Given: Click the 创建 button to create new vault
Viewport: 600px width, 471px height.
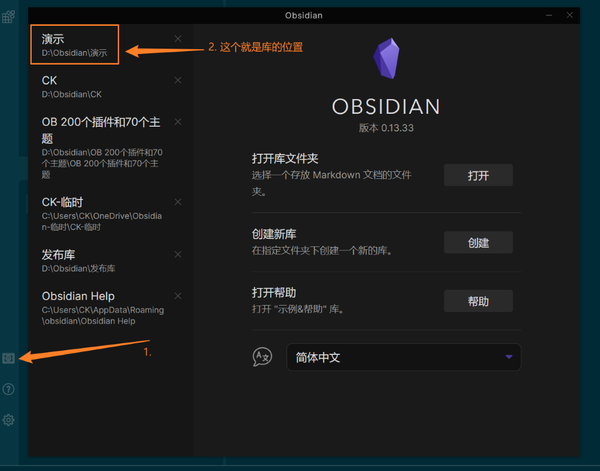Looking at the screenshot, I should pos(478,242).
